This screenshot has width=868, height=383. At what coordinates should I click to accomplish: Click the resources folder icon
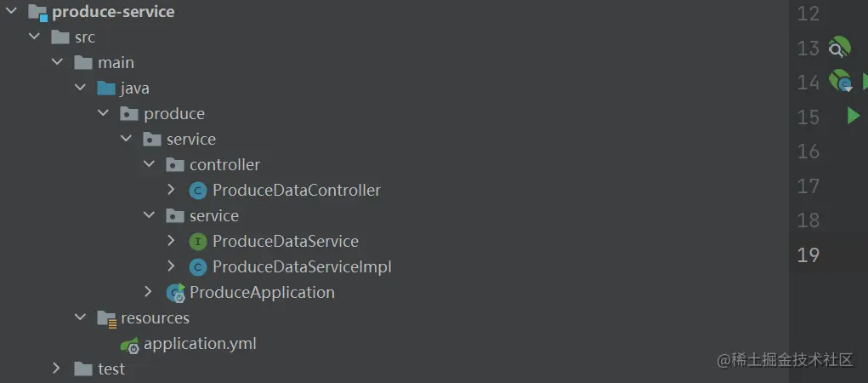[x=106, y=318]
